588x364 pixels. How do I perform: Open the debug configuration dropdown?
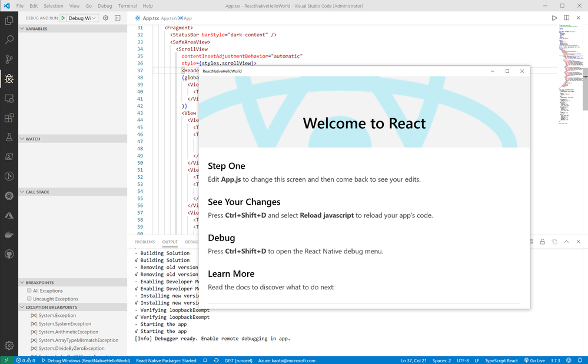click(82, 18)
